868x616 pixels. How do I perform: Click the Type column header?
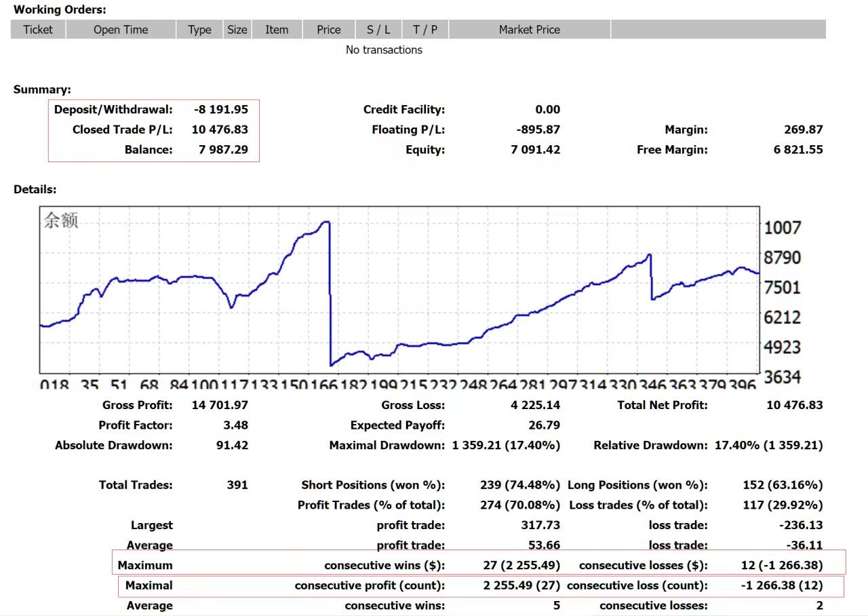199,30
